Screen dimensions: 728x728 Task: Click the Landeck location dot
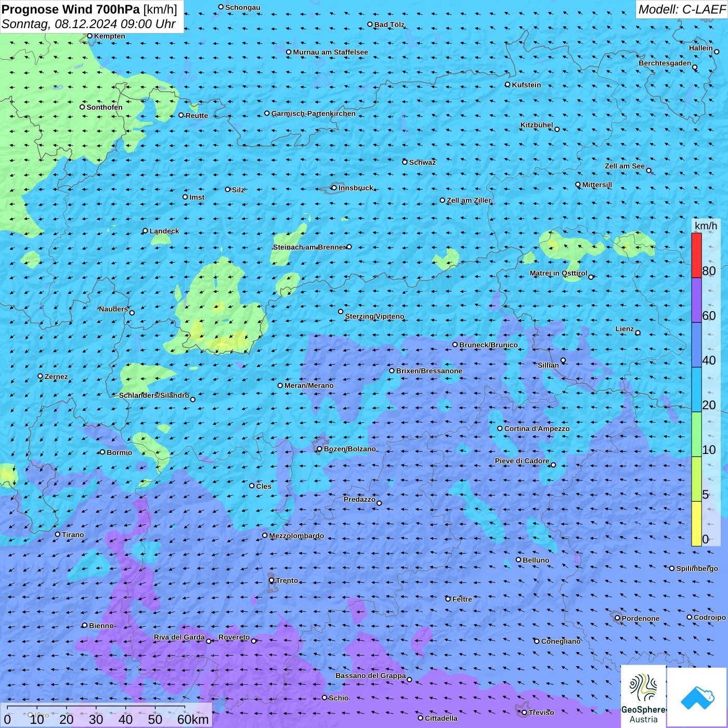[145, 231]
